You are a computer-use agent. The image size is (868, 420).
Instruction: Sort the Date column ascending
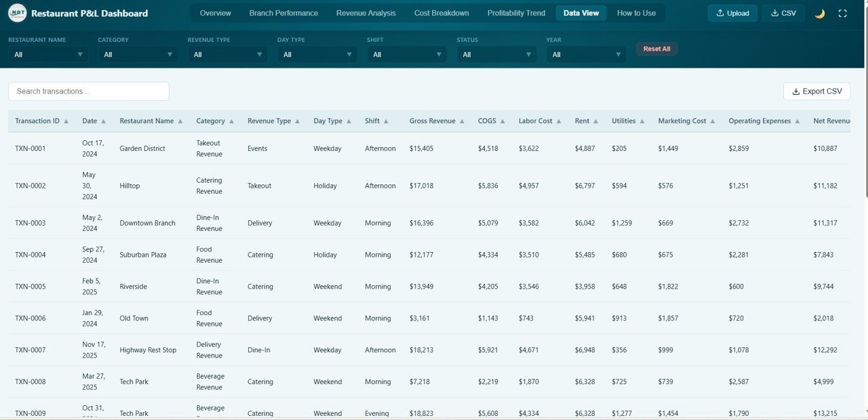point(104,121)
